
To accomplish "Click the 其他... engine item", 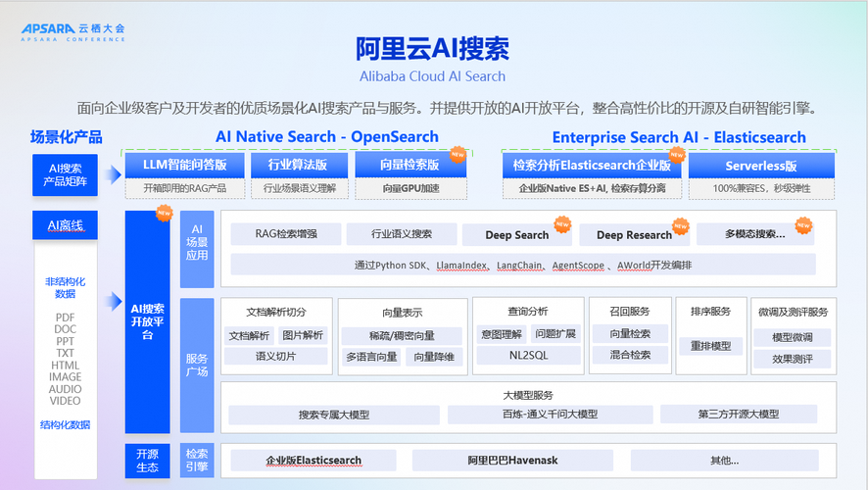I will [x=725, y=460].
